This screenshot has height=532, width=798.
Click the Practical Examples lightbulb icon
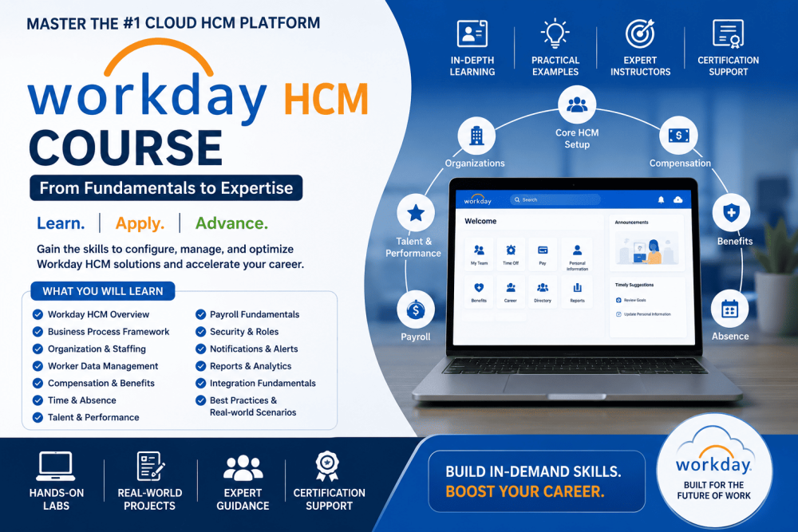555,33
